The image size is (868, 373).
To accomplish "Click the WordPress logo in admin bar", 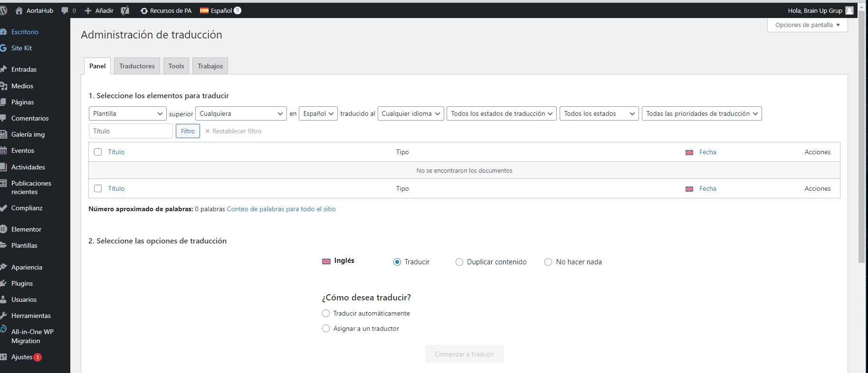I will (x=3, y=10).
